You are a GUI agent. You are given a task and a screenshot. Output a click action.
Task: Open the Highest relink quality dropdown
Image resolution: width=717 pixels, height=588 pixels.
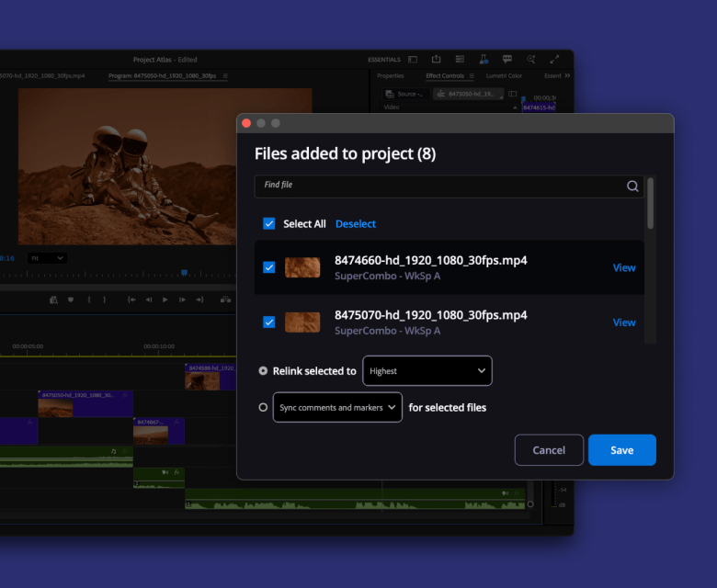427,371
